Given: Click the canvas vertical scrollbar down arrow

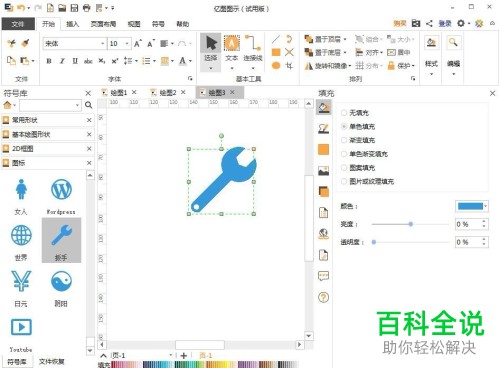Looking at the screenshot, I should point(309,336).
